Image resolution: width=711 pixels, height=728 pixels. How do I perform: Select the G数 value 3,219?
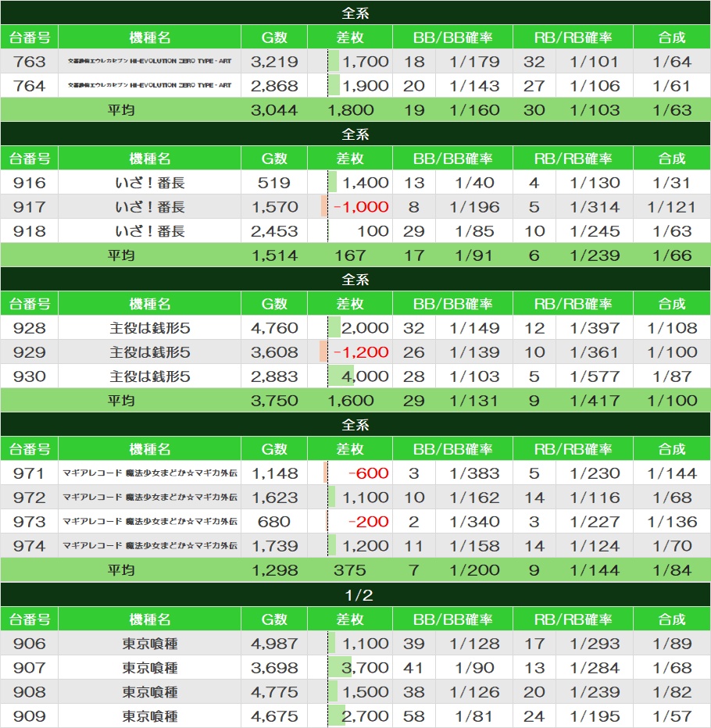click(274, 61)
